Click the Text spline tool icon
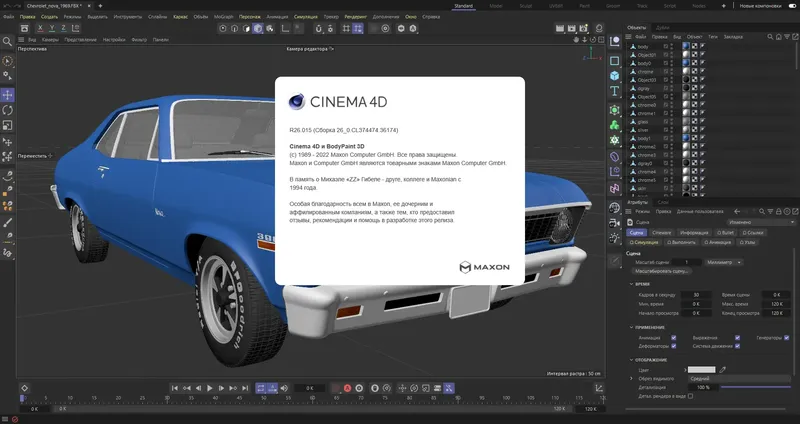Image resolution: width=800 pixels, height=424 pixels. (614, 91)
